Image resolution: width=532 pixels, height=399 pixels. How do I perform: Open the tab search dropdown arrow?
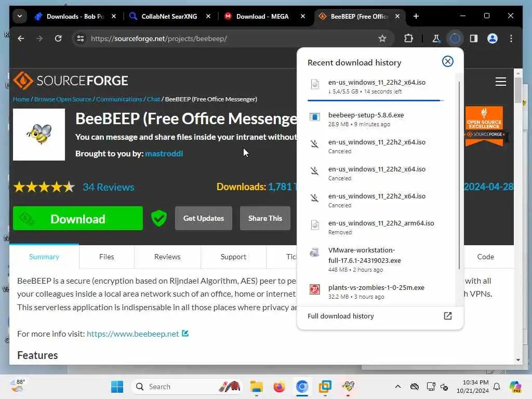pyautogui.click(x=20, y=16)
